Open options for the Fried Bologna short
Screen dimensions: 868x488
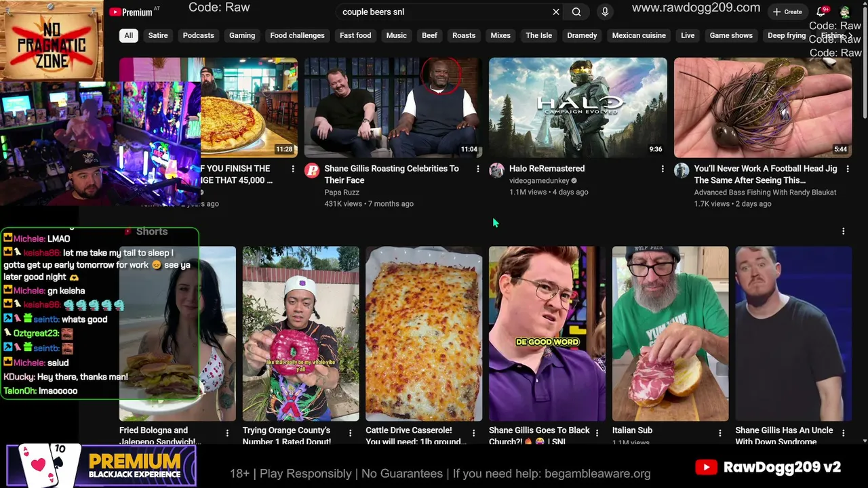(227, 432)
